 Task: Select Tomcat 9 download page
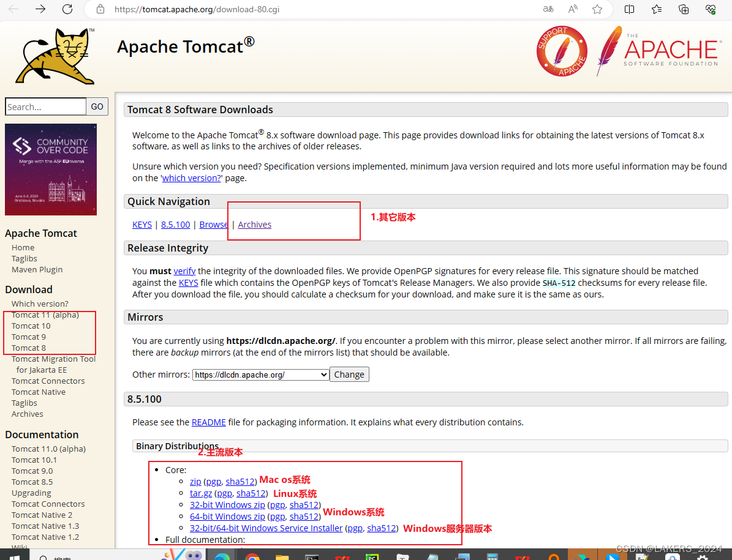(x=28, y=337)
